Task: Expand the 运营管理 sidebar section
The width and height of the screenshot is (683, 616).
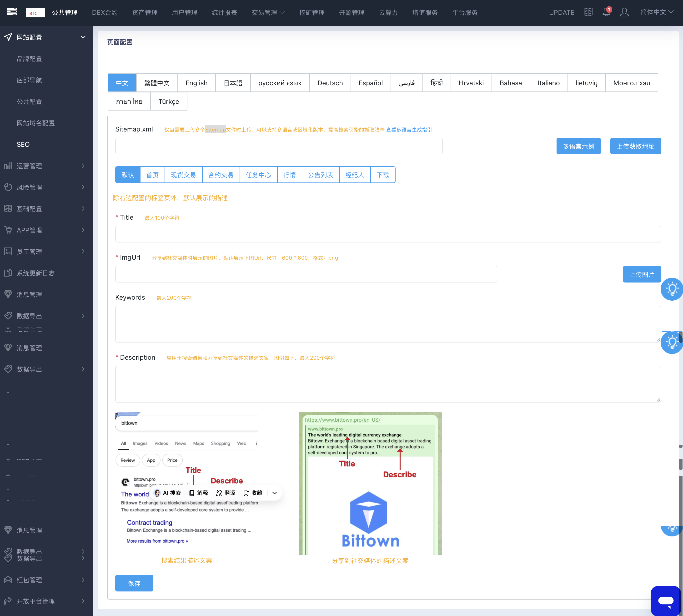Action: [83, 166]
